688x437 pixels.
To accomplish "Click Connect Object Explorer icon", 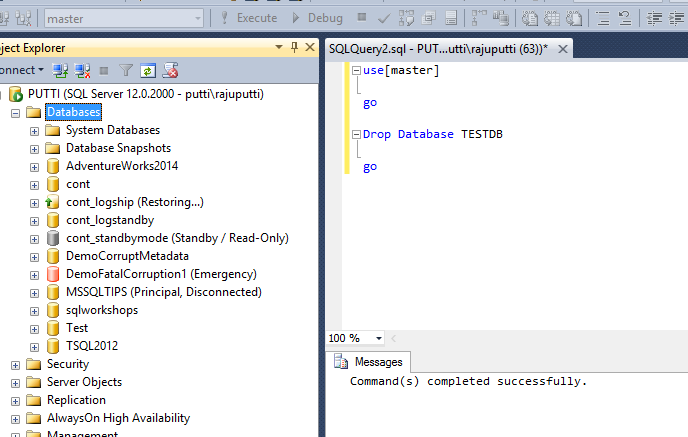I will (x=60, y=70).
